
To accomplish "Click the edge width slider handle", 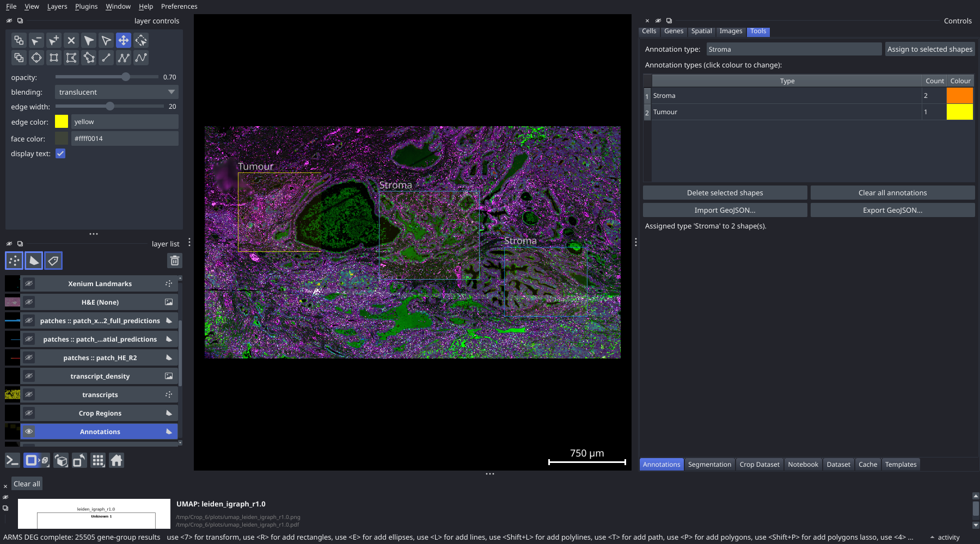I will (x=110, y=106).
